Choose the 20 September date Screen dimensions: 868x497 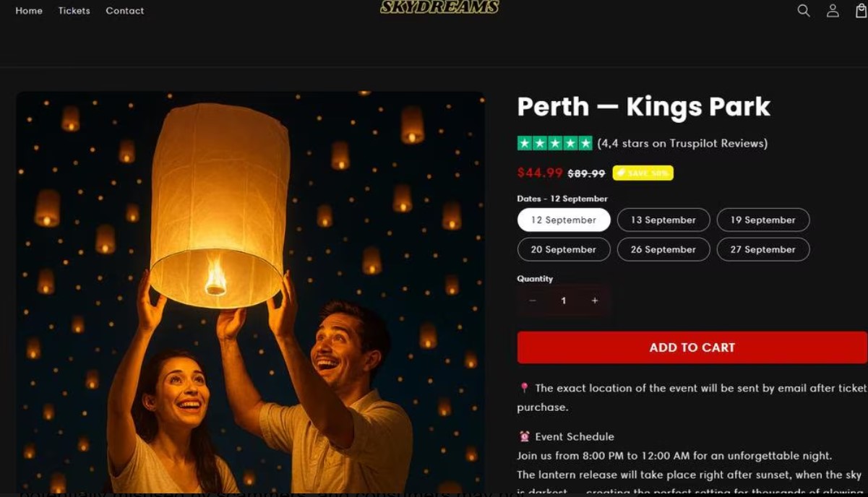tap(564, 249)
